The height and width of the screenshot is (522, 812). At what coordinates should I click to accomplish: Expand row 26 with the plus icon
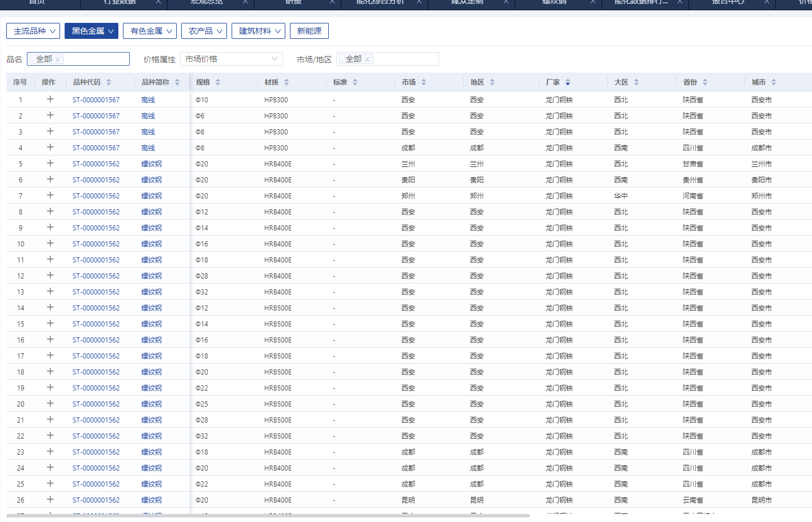pos(50,500)
